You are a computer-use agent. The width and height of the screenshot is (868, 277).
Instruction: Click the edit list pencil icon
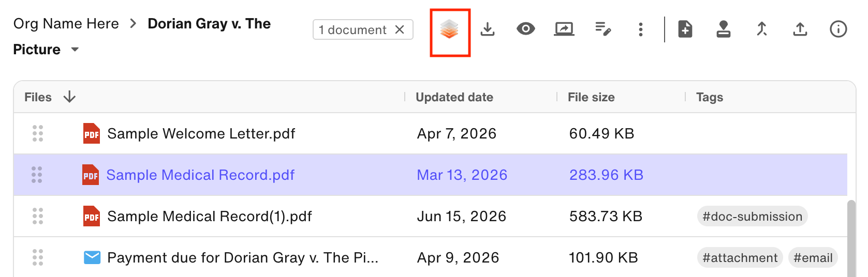pos(603,29)
